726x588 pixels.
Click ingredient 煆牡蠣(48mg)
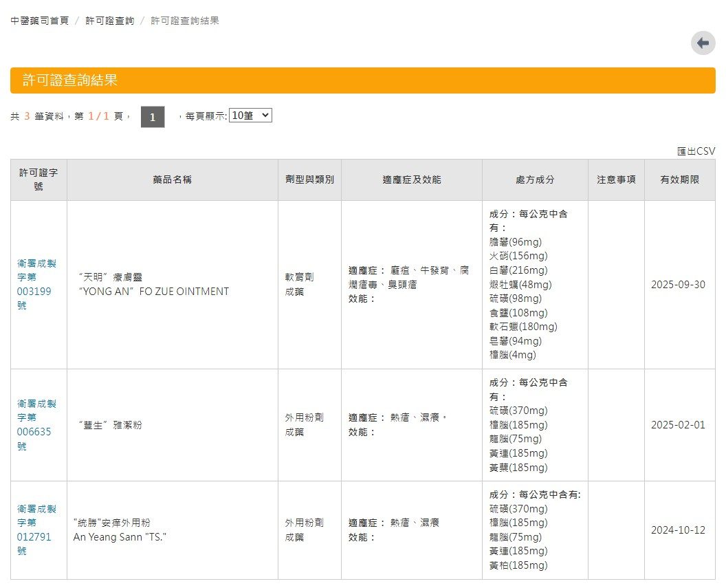520,284
